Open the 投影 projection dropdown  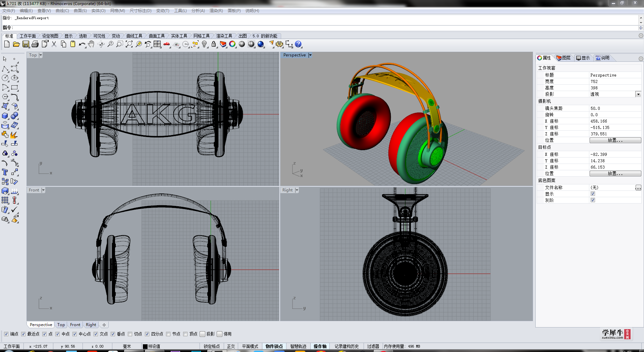point(638,94)
